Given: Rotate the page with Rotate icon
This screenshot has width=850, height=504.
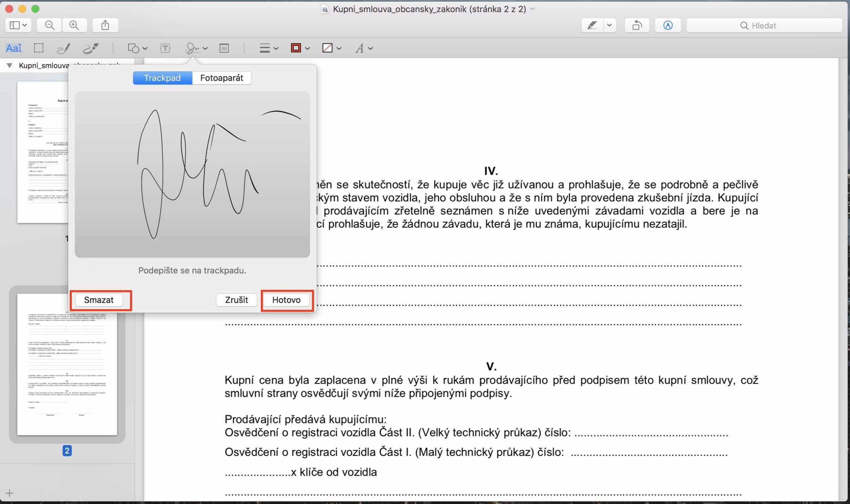Looking at the screenshot, I should coord(637,26).
